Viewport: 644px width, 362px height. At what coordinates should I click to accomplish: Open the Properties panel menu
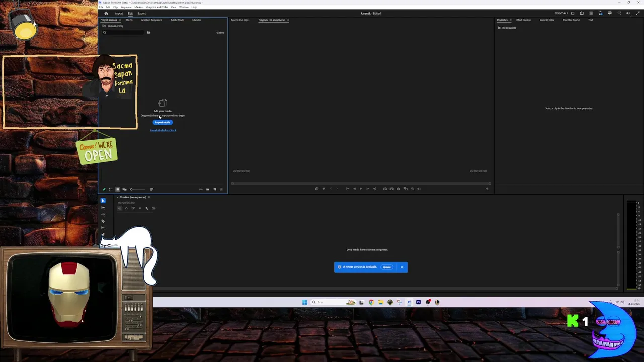(511, 20)
